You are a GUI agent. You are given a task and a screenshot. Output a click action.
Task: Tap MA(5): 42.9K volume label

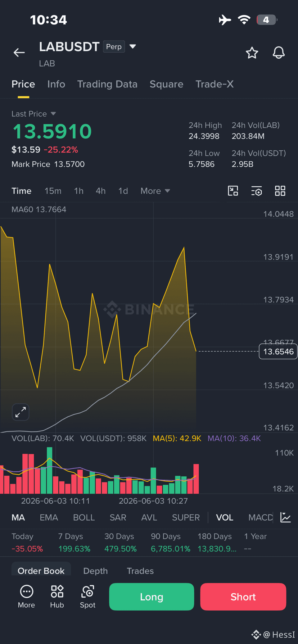coord(177,439)
